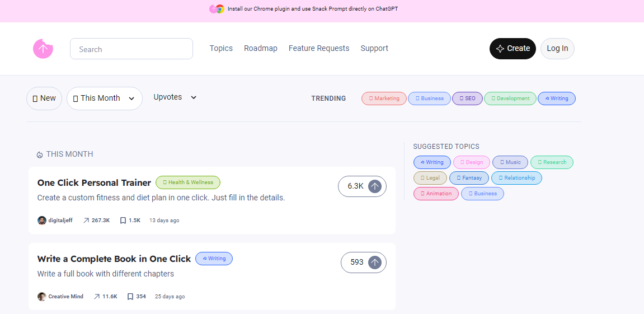This screenshot has height=314, width=644.
Task: Select the trending Marketing tag
Action: (384, 99)
